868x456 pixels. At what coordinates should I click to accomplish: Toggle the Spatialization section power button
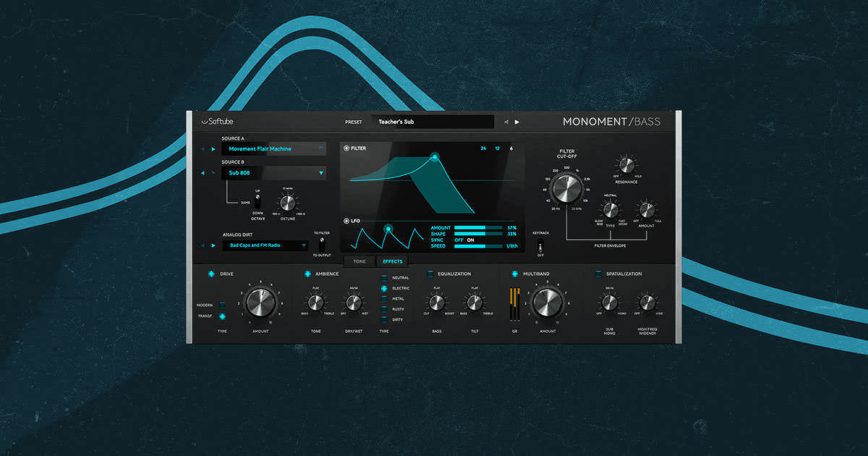tap(598, 274)
